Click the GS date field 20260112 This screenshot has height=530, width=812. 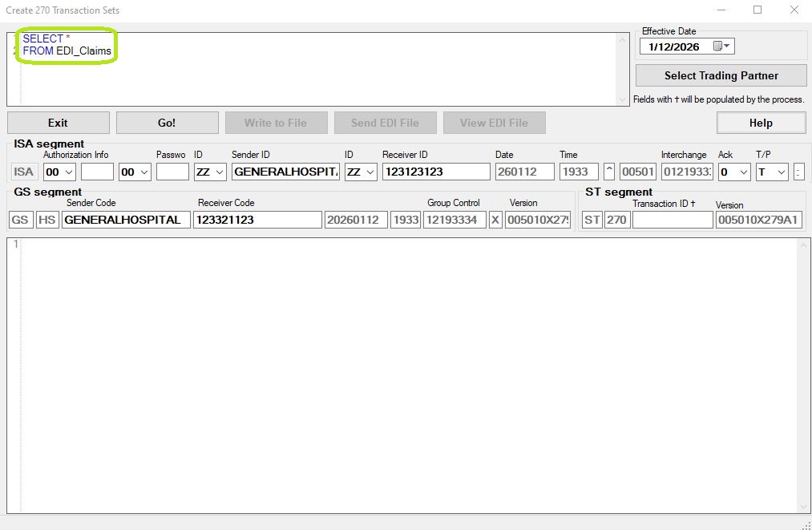tap(356, 220)
